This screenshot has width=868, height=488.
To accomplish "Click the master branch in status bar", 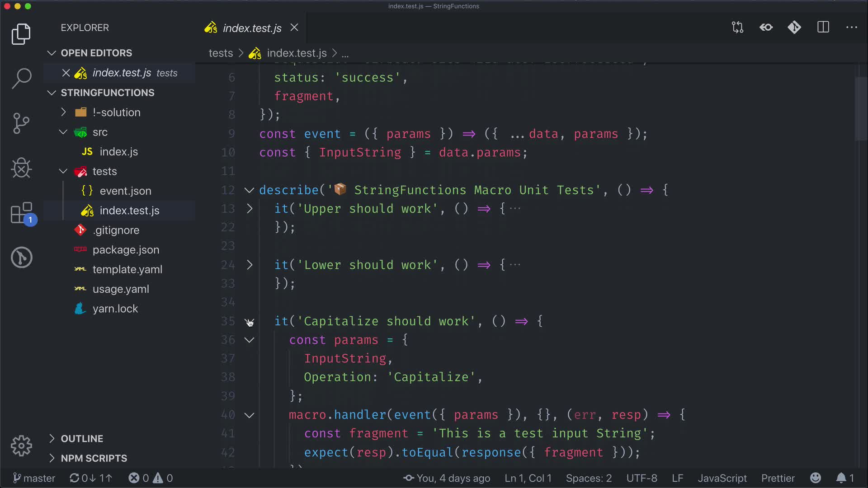I will coord(34,478).
